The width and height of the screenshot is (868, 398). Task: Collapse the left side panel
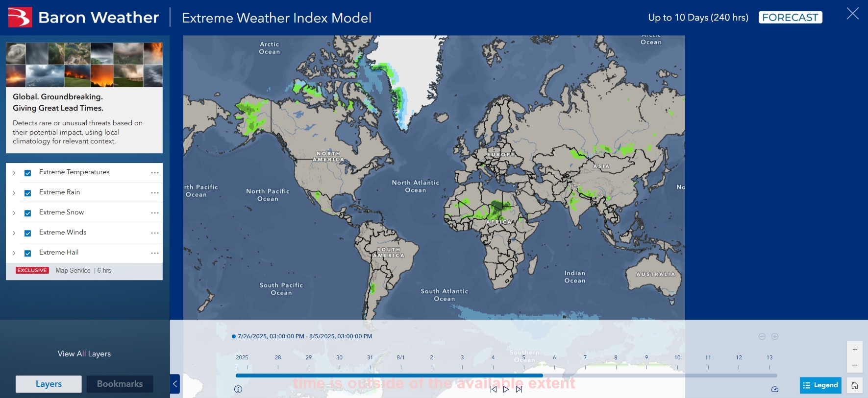pos(175,384)
